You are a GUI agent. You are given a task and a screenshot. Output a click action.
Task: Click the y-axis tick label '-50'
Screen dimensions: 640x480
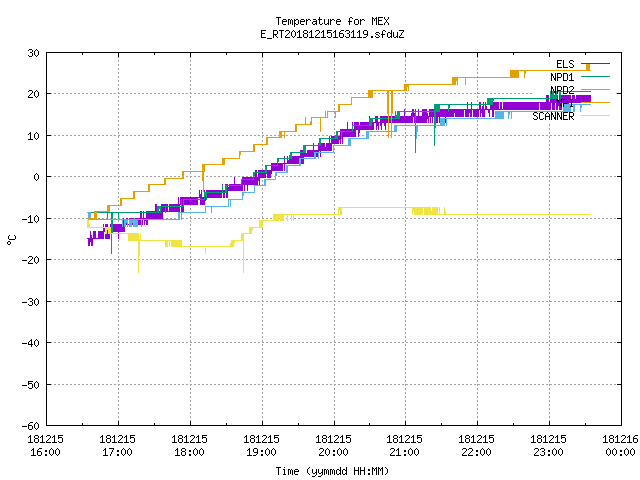[x=31, y=384]
